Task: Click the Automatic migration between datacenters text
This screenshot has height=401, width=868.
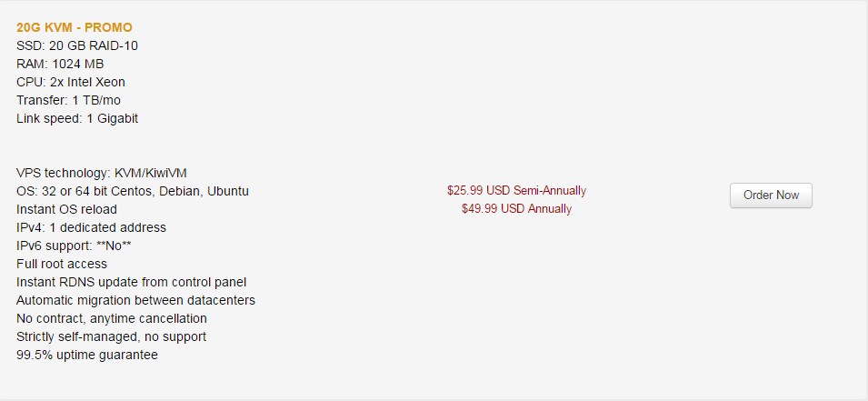Action: tap(135, 301)
